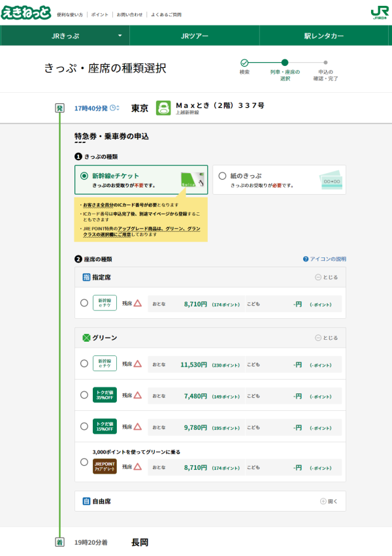
Task: Select the グリーン 11,530円 radio button
Action: (84, 363)
